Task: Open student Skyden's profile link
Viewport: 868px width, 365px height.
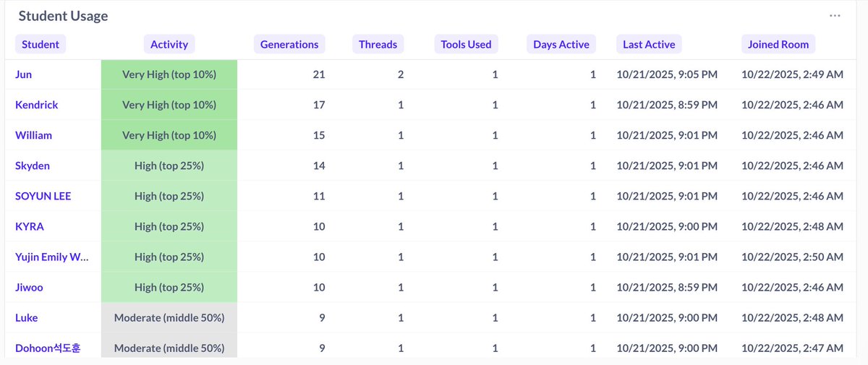Action: tap(33, 166)
